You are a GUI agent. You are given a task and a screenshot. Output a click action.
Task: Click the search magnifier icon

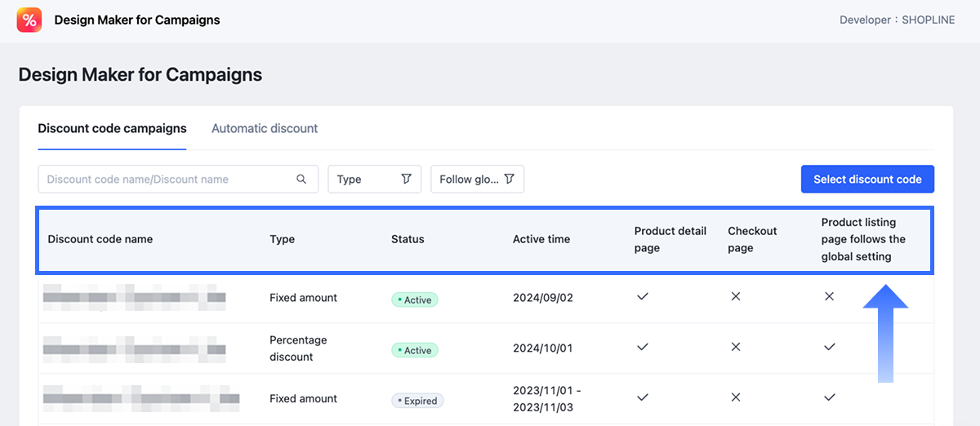(x=301, y=180)
